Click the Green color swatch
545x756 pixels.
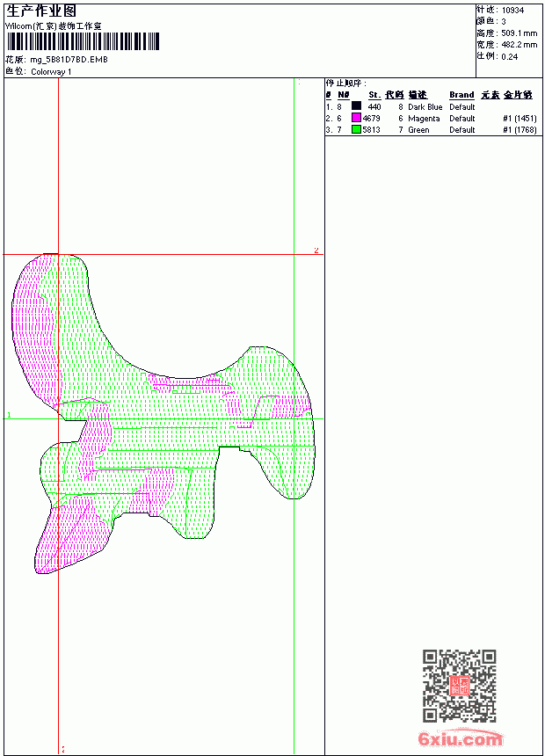pyautogui.click(x=356, y=129)
